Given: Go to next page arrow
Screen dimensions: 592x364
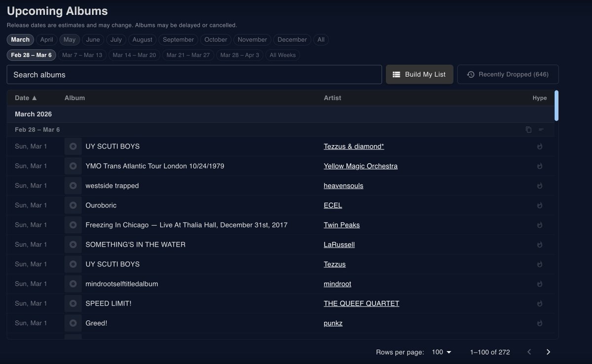Looking at the screenshot, I should pyautogui.click(x=548, y=352).
